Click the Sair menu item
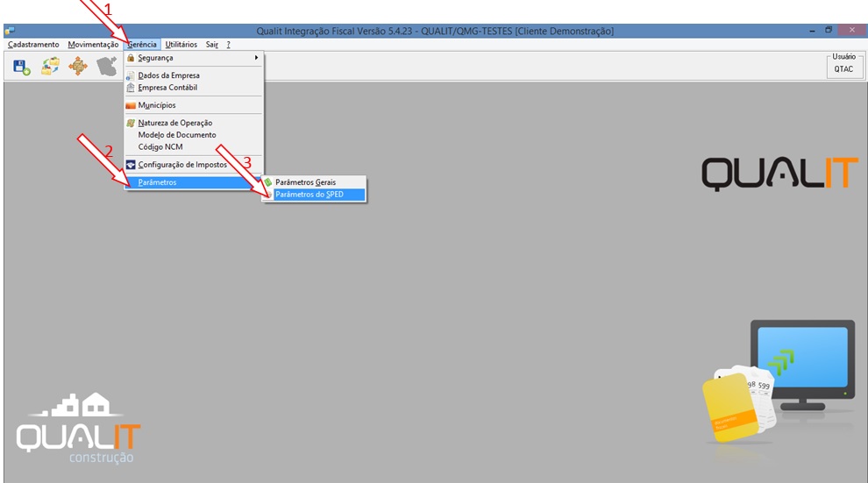 212,44
